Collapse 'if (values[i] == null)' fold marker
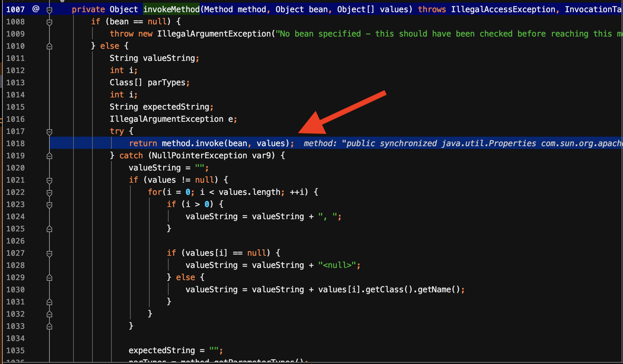This screenshot has width=623, height=364. tap(49, 253)
